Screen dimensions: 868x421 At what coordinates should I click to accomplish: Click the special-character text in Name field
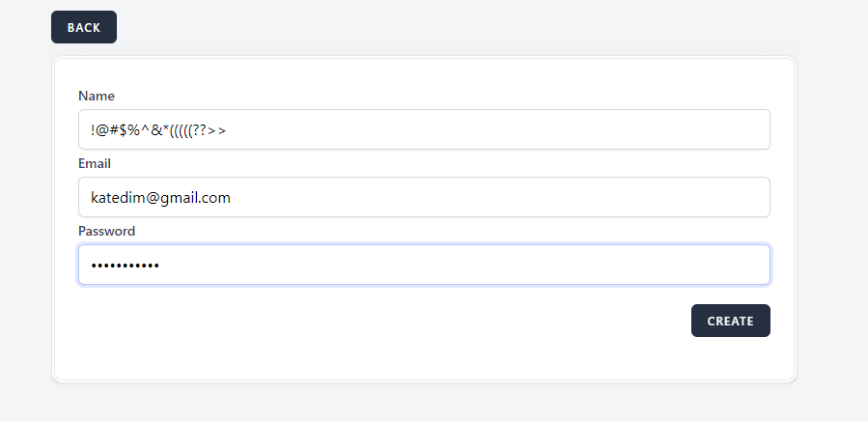click(x=158, y=130)
